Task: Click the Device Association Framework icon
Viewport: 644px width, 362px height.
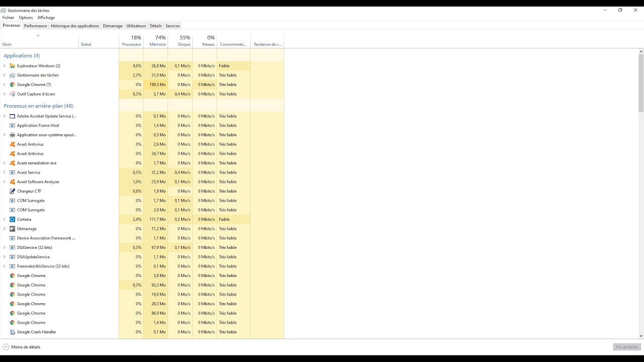Action: pyautogui.click(x=13, y=238)
